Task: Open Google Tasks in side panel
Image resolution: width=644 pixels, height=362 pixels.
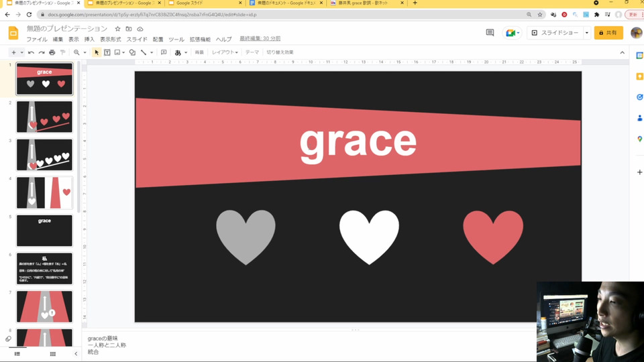Action: pos(639,97)
